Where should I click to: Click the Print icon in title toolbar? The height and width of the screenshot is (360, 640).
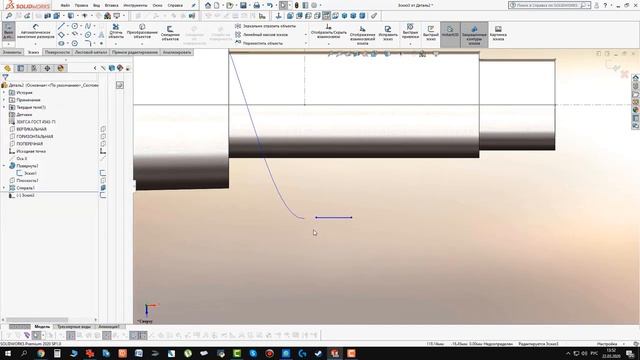[x=256, y=5]
